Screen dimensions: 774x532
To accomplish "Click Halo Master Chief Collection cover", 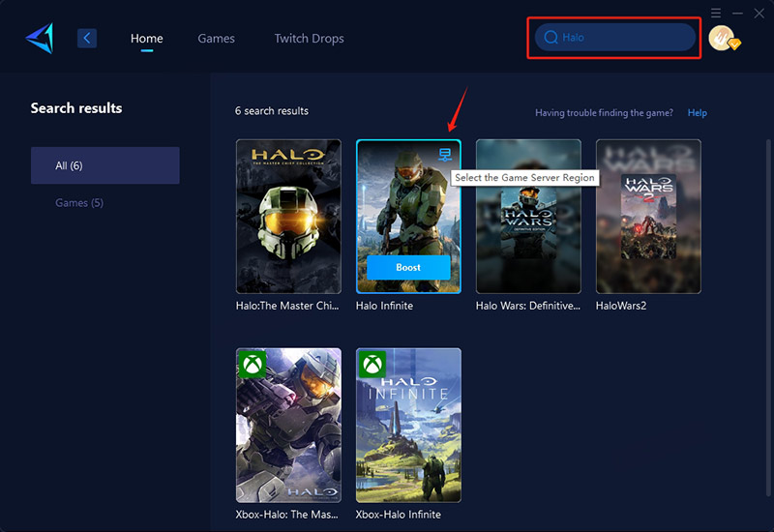I will coord(288,216).
